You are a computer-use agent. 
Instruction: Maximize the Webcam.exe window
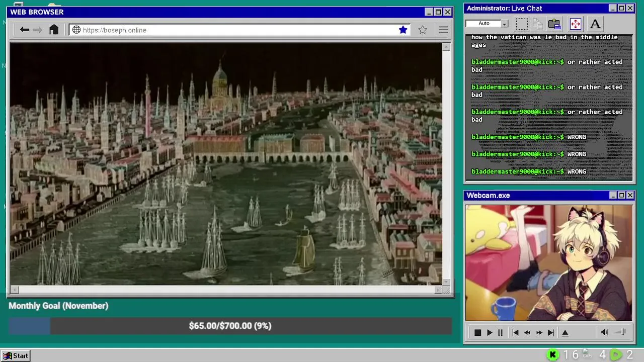coord(621,195)
